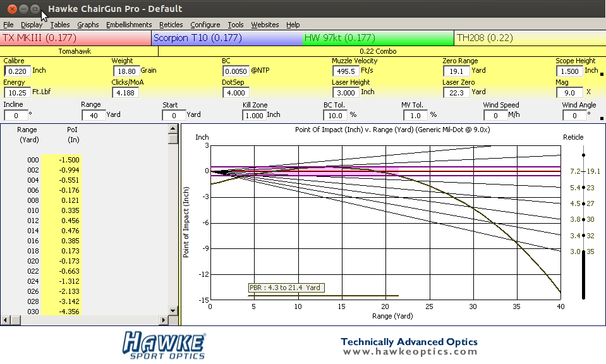Click the Calibre input field
The height and width of the screenshot is (364, 606).
point(18,71)
